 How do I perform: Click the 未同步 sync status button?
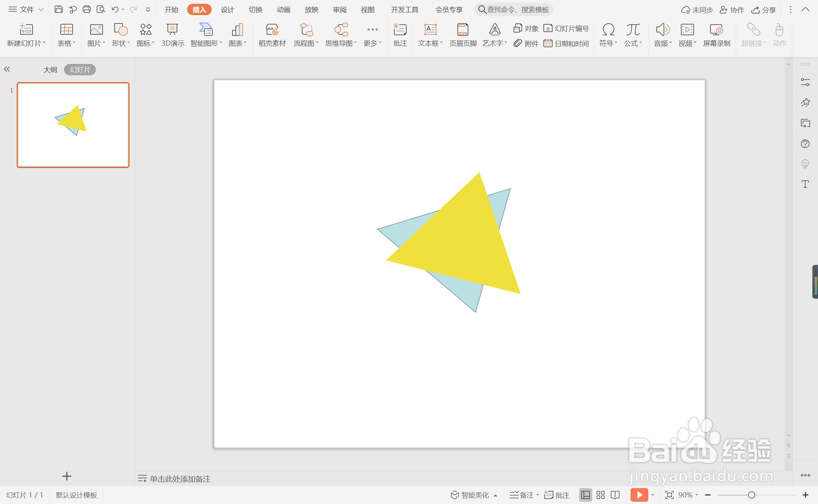pos(697,9)
